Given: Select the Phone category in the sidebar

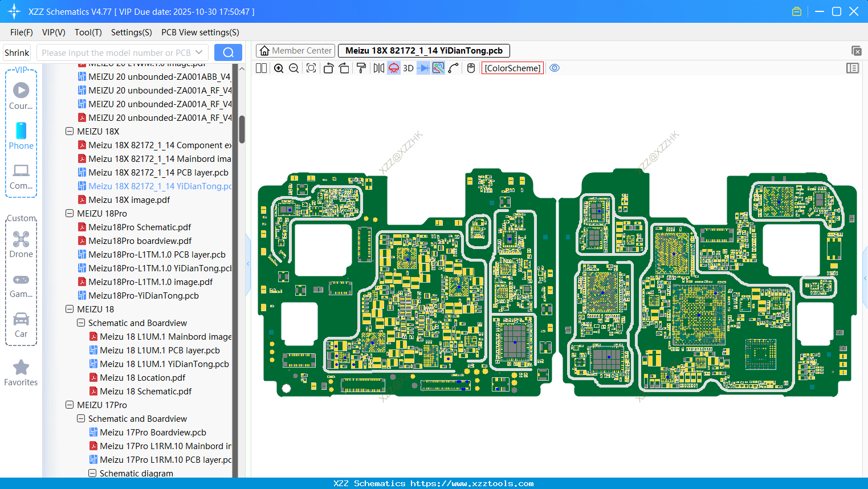Looking at the screenshot, I should [21, 136].
